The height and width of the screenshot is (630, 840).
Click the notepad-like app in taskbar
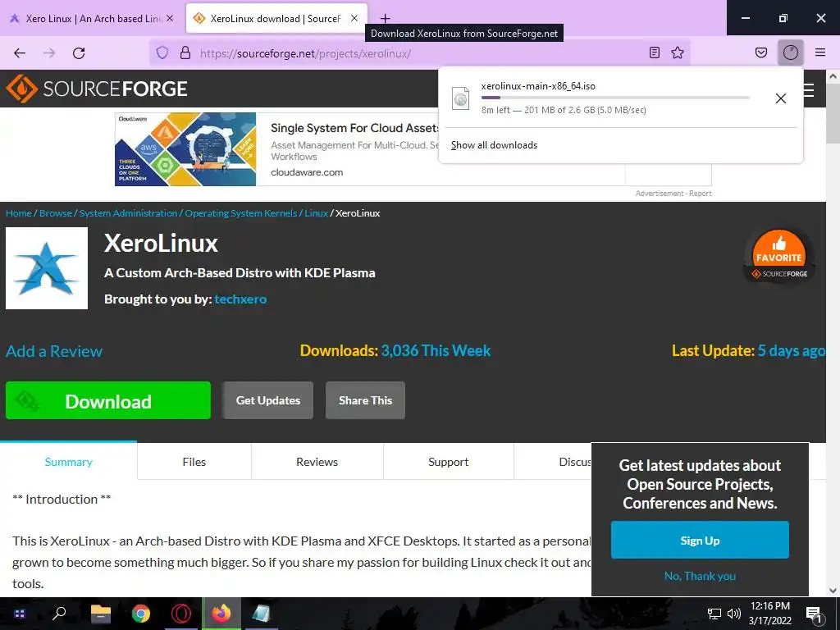pos(262,614)
